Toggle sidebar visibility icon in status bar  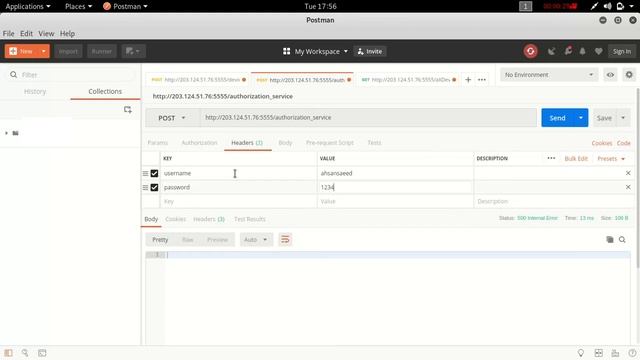tap(8, 353)
